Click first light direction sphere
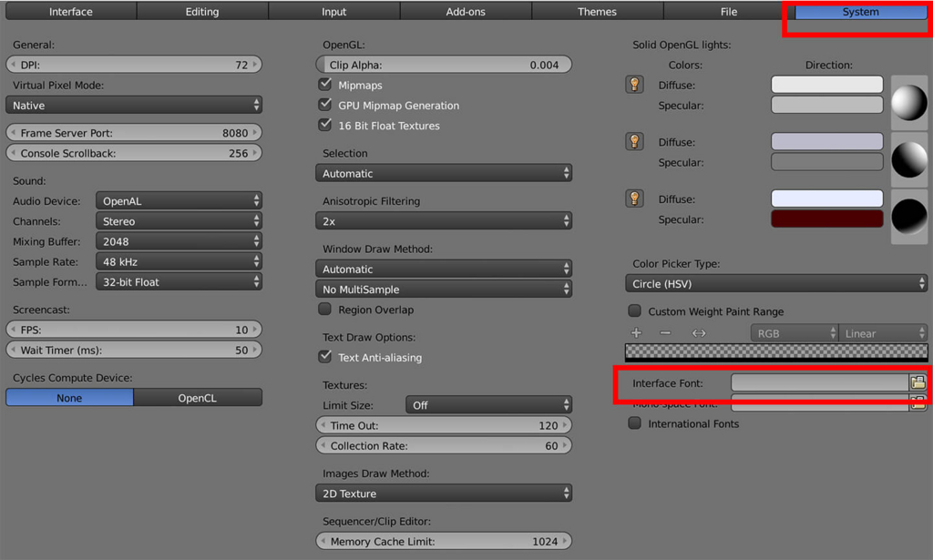 point(908,102)
